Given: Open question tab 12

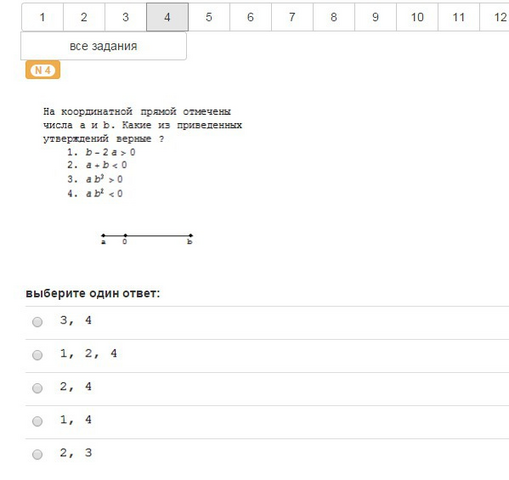Looking at the screenshot, I should [x=495, y=17].
